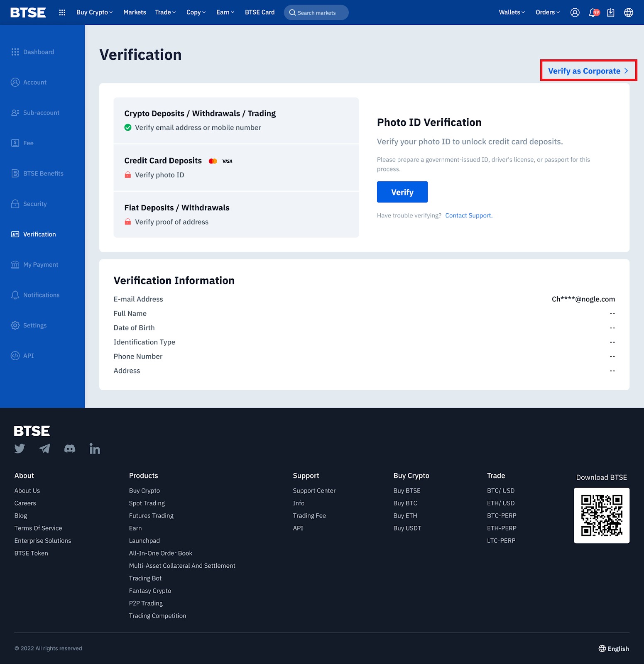
Task: Open Support Center footer link
Action: point(314,491)
